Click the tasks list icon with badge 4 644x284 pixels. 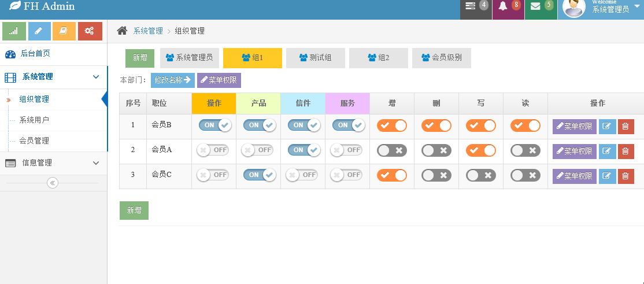[x=470, y=6]
